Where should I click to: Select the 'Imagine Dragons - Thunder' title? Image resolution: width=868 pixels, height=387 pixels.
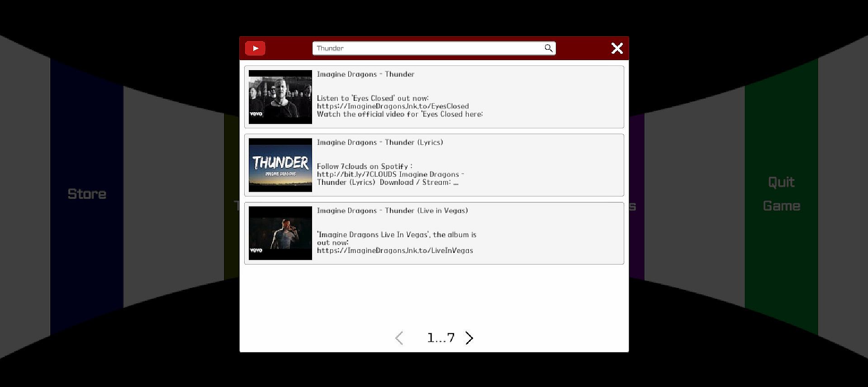[x=365, y=74]
